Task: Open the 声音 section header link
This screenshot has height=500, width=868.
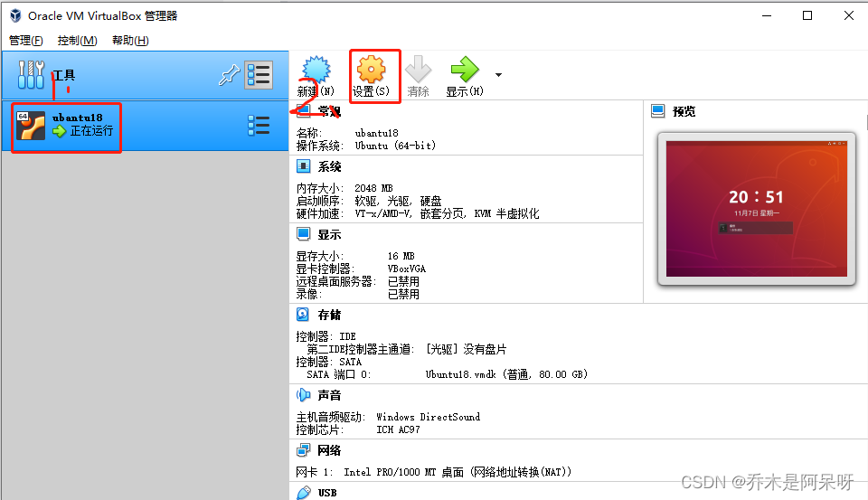Action: click(x=329, y=395)
